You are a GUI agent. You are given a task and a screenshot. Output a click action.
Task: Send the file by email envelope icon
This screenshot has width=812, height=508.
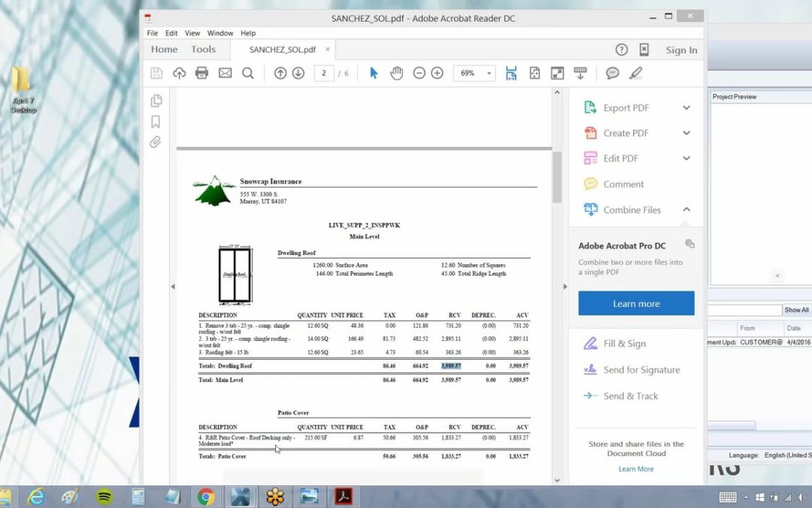coord(226,73)
